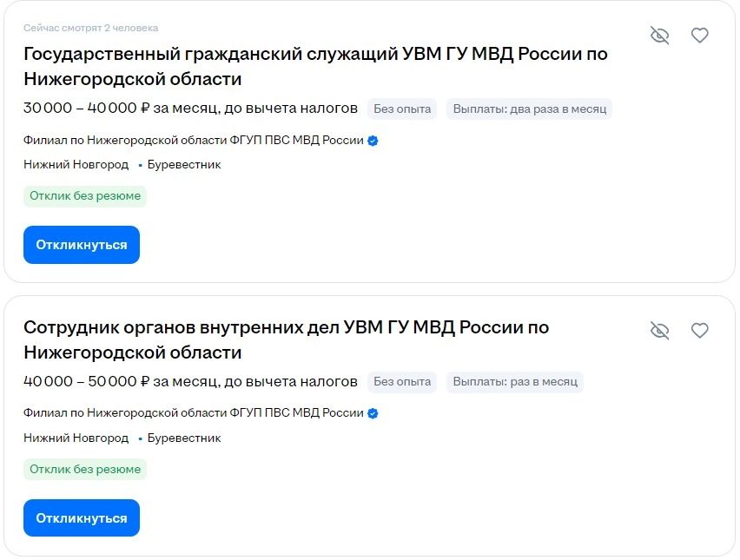Click verified badge in the 30 000 – 40 000 ₽ card
Viewport: 740px width, 560px height.
pyautogui.click(x=373, y=141)
